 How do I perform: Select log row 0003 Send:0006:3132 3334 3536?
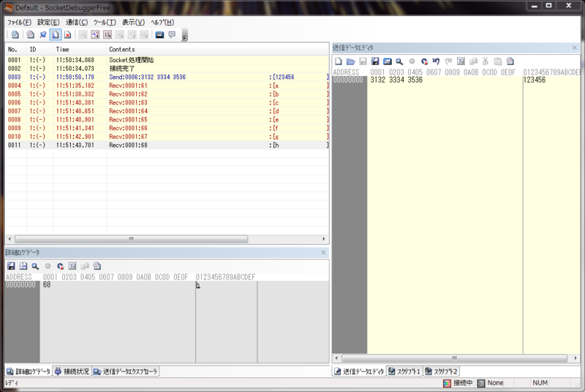pos(167,77)
